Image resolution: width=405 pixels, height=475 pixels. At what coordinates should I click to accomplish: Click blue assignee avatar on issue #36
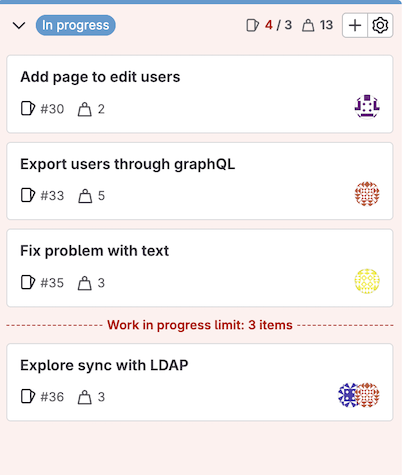click(347, 395)
